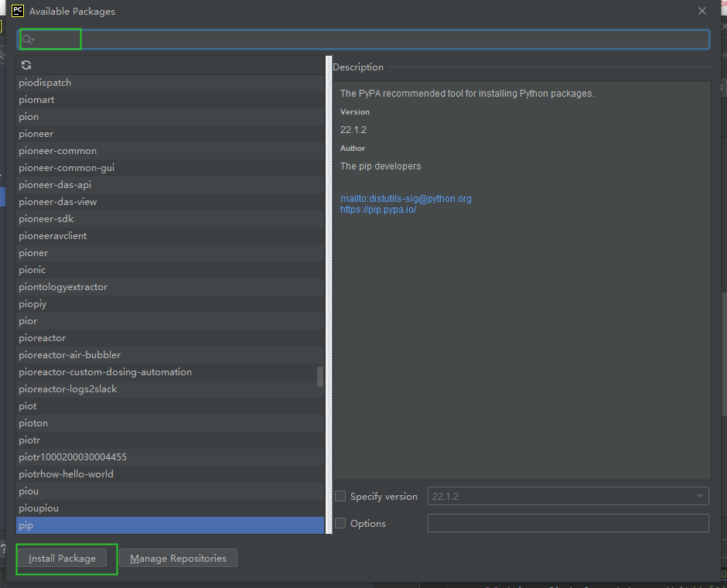This screenshot has width=727, height=588.
Task: Click the splitter between list and description
Action: (329, 295)
